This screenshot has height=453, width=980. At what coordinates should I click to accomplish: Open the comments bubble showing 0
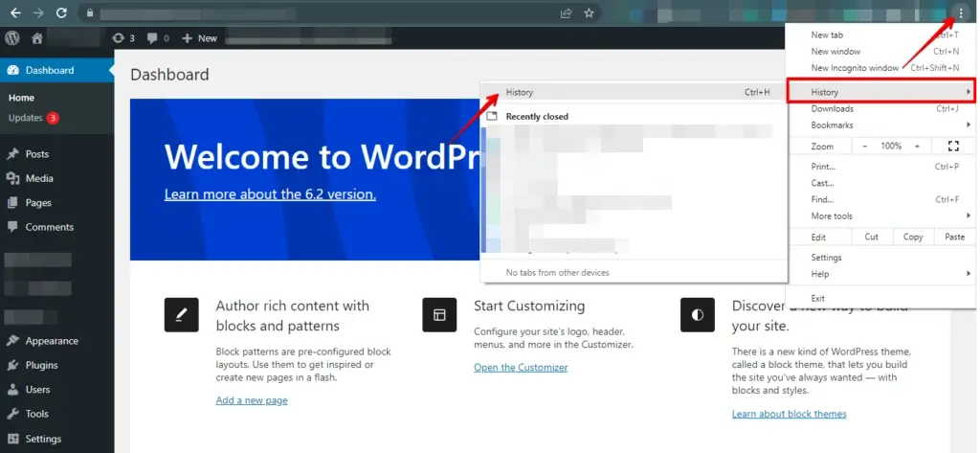(x=158, y=38)
